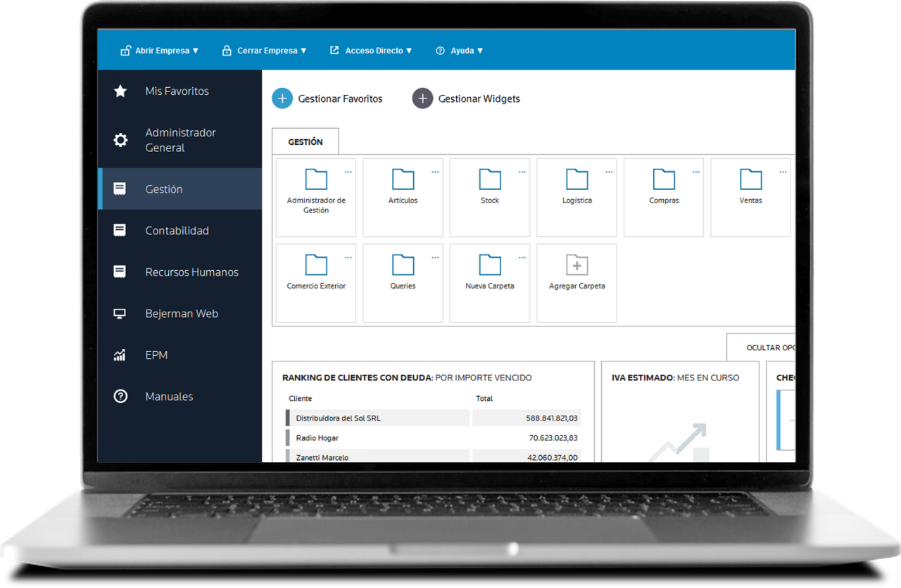Switch to the GESTIÓN tab
The image size is (901, 588).
(x=305, y=141)
